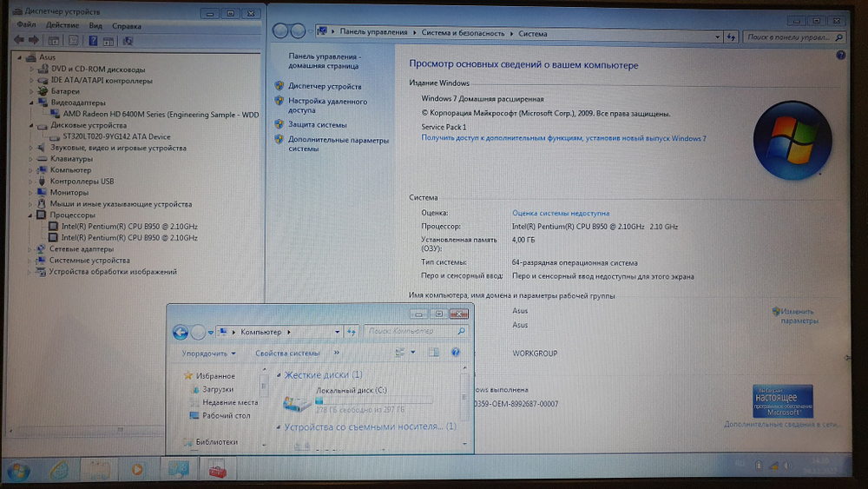Click refresh button in Компьютер explorer address bar
The height and width of the screenshot is (489, 868).
(352, 333)
